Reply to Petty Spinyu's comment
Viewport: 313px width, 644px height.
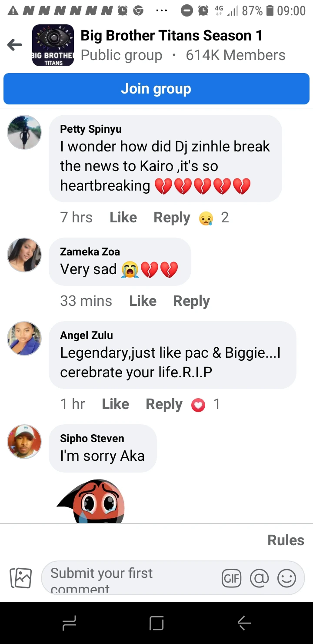(172, 218)
